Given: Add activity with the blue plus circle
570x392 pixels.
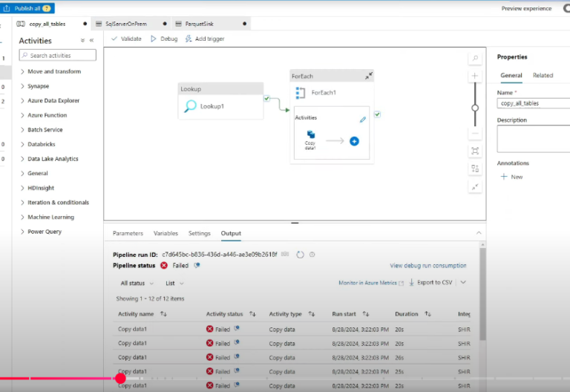Looking at the screenshot, I should click(354, 141).
